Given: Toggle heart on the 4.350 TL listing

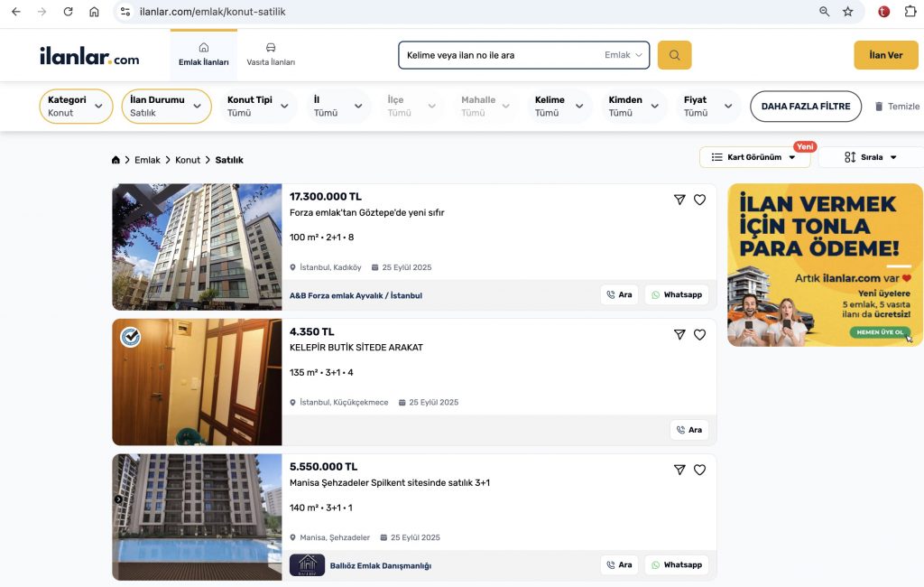Looking at the screenshot, I should 699,335.
